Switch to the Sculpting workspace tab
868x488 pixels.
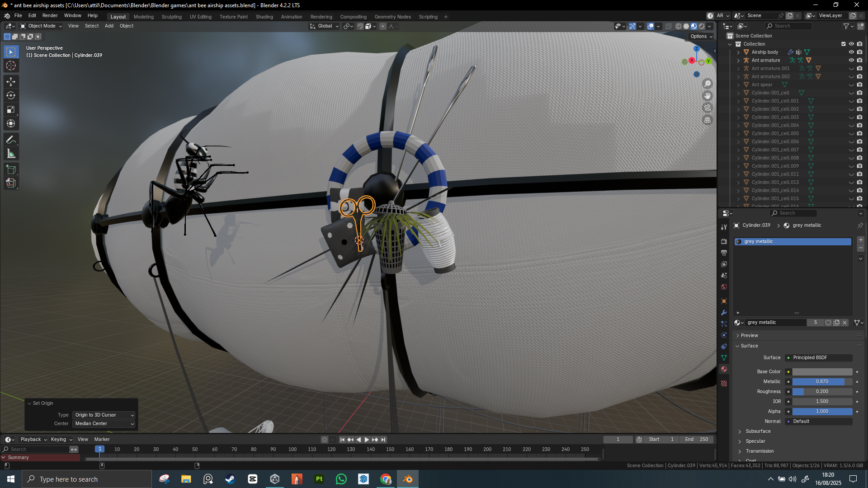(x=171, y=17)
